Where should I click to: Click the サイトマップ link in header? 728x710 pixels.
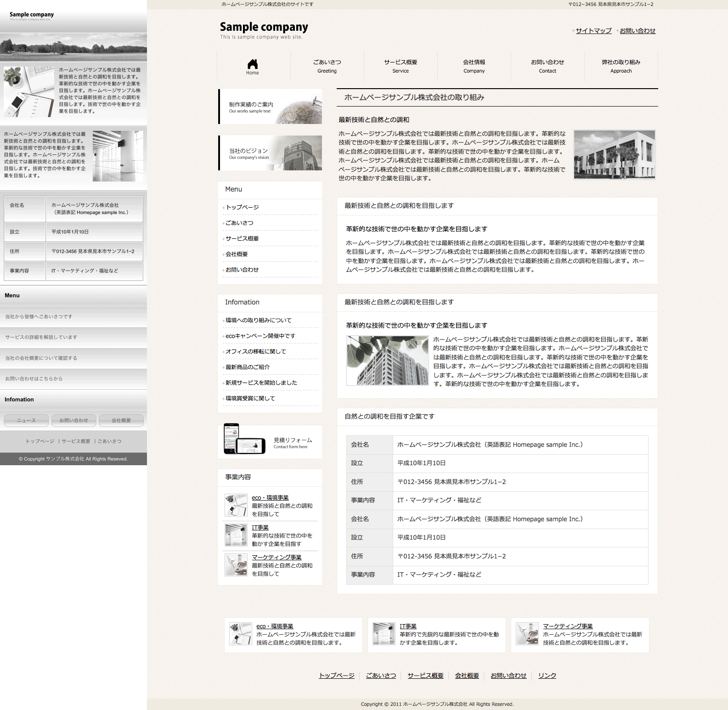coord(593,31)
